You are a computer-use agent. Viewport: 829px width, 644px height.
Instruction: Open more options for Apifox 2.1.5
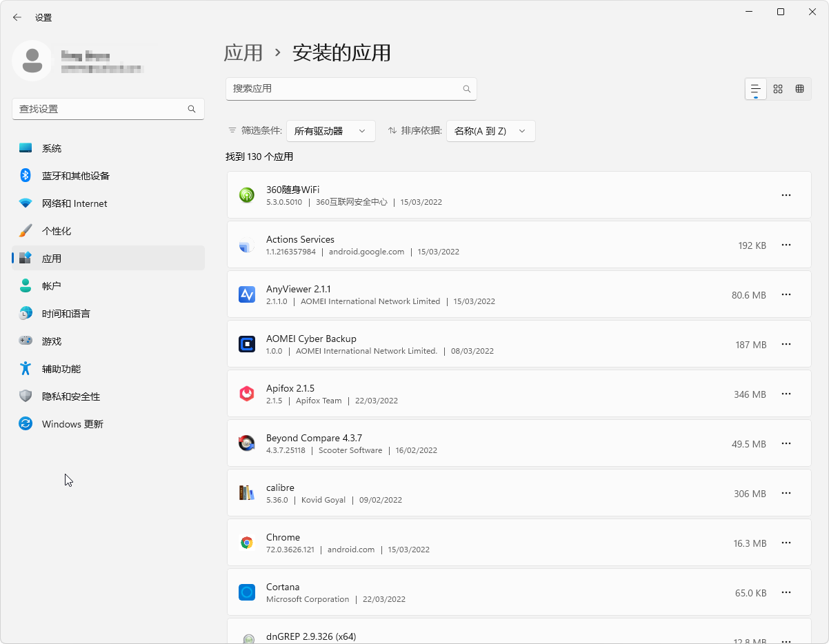tap(786, 394)
